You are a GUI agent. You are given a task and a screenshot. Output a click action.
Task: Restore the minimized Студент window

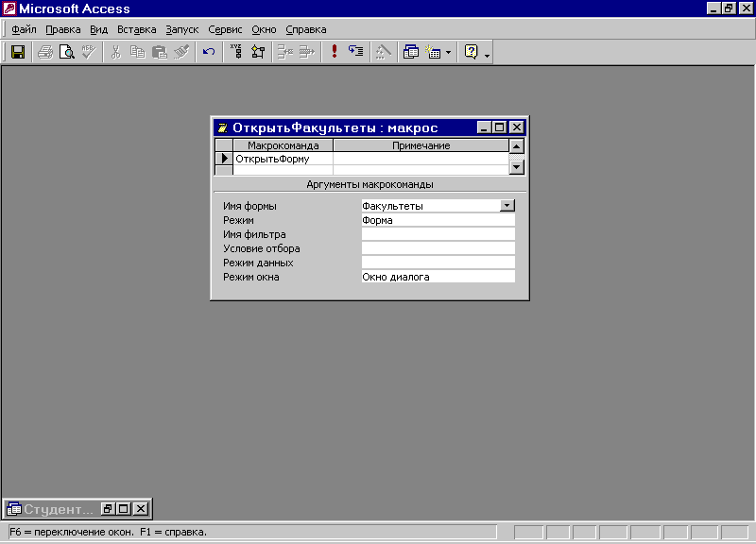coord(108,509)
